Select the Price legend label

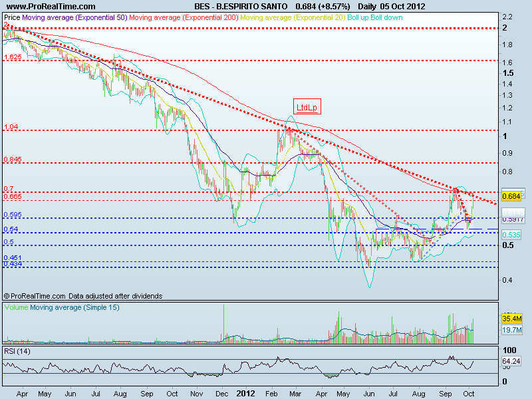(x=12, y=17)
